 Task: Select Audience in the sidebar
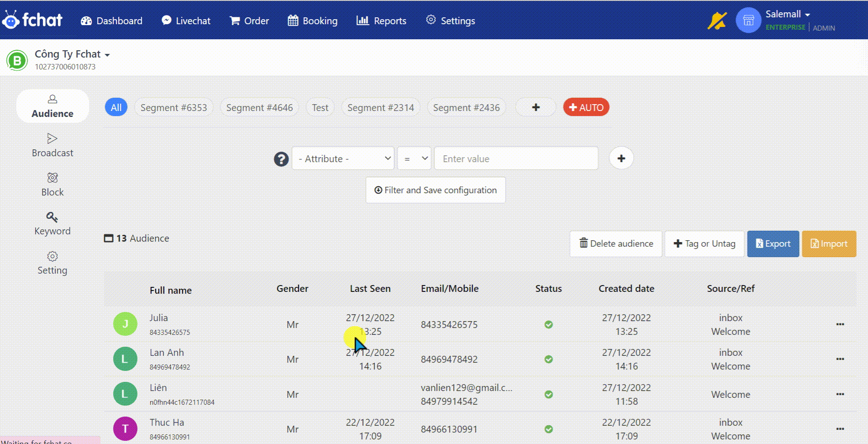pyautogui.click(x=52, y=106)
